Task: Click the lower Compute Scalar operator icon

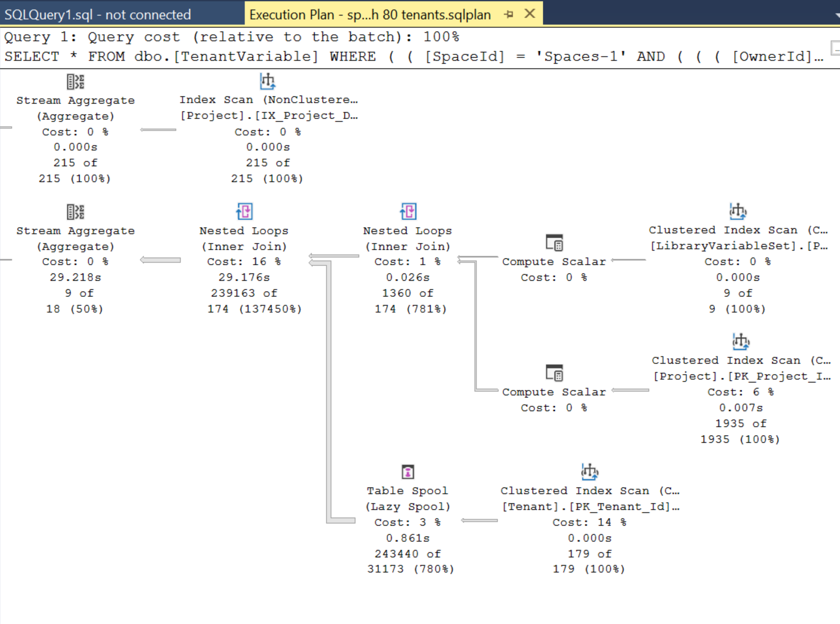Action: coord(554,373)
